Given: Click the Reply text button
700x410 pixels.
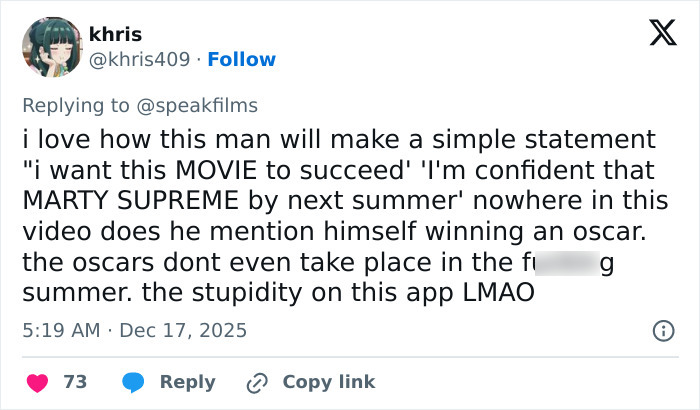Looking at the screenshot, I should [x=188, y=382].
